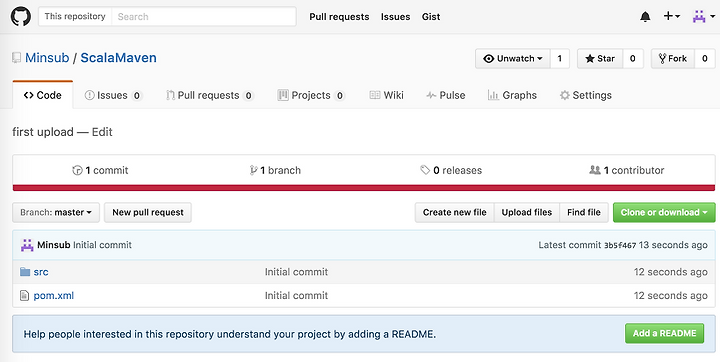Expand the Clone or download menu

pos(664,212)
